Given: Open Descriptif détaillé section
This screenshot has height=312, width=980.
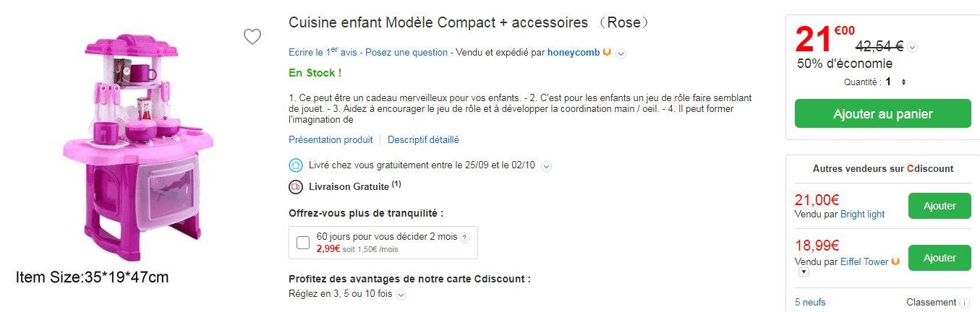Looking at the screenshot, I should click(423, 140).
